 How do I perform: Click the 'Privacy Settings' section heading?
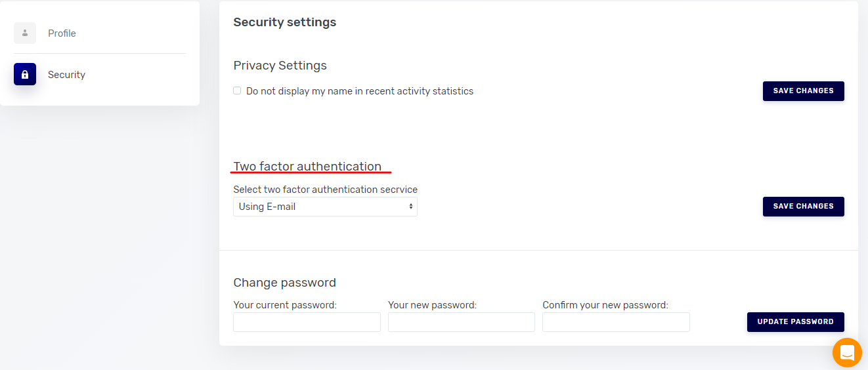click(280, 66)
